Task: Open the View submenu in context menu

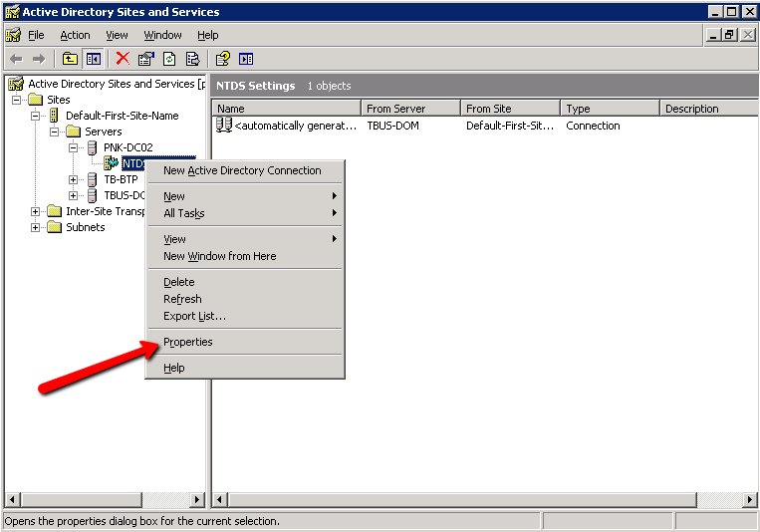Action: tap(245, 239)
